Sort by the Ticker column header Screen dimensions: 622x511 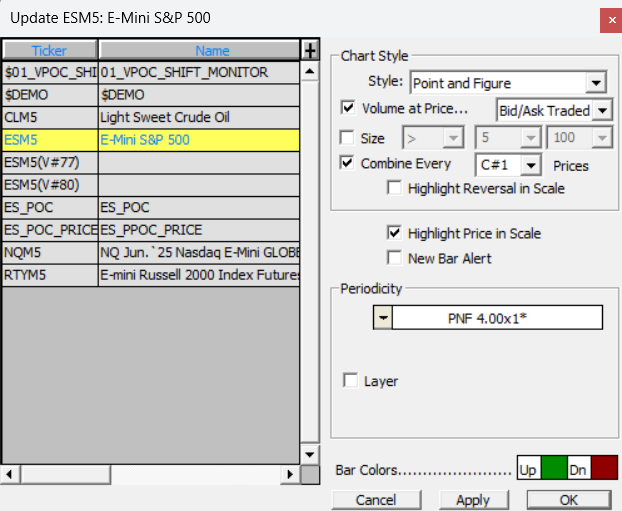[50, 50]
